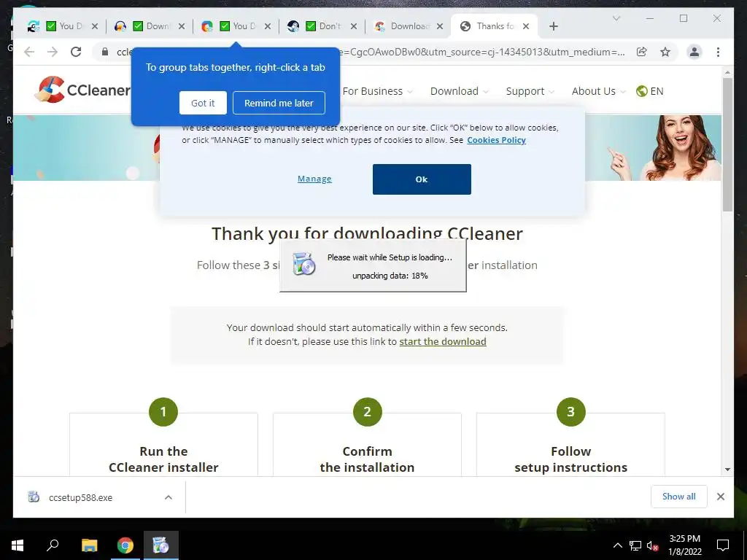Expand the 'Download' navigation menu
747x560 pixels.
pyautogui.click(x=460, y=91)
